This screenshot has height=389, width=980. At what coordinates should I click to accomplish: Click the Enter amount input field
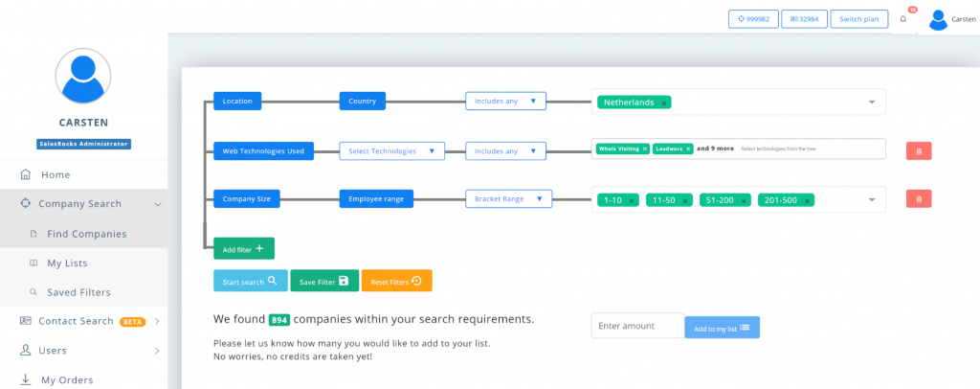coord(637,326)
